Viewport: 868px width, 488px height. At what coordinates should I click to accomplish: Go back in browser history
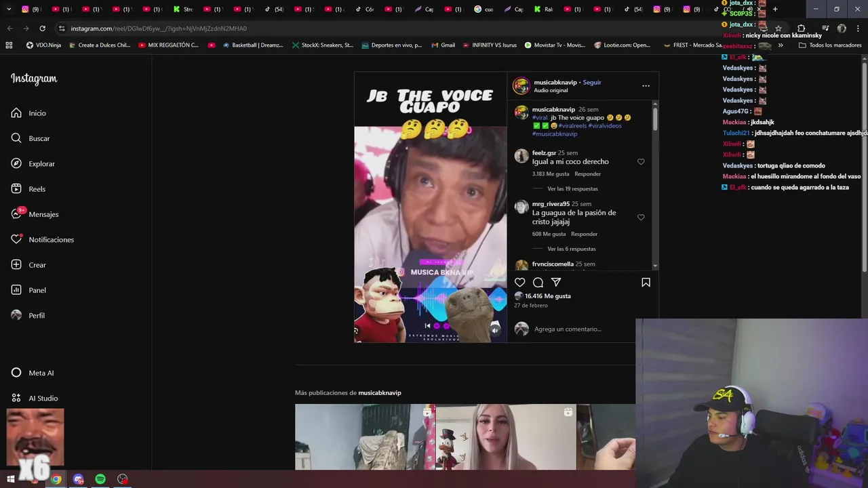(9, 28)
